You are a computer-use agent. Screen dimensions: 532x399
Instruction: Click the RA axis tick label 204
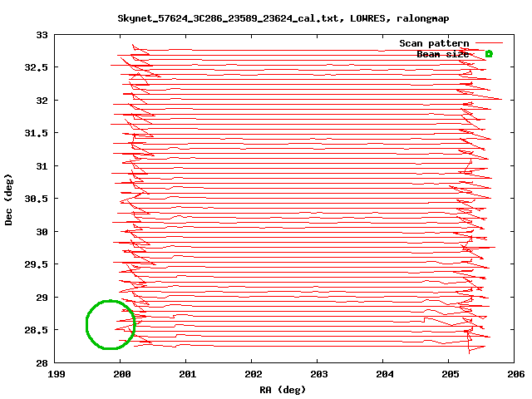pyautogui.click(x=385, y=374)
